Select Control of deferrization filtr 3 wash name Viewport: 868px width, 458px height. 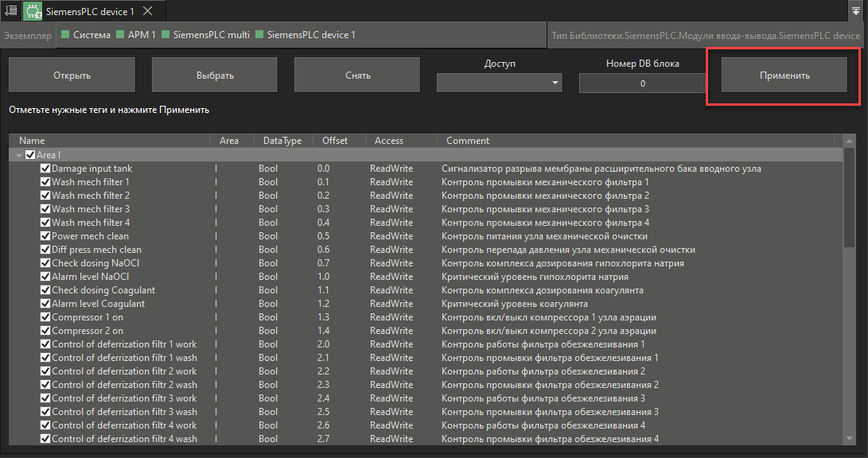pyautogui.click(x=125, y=412)
